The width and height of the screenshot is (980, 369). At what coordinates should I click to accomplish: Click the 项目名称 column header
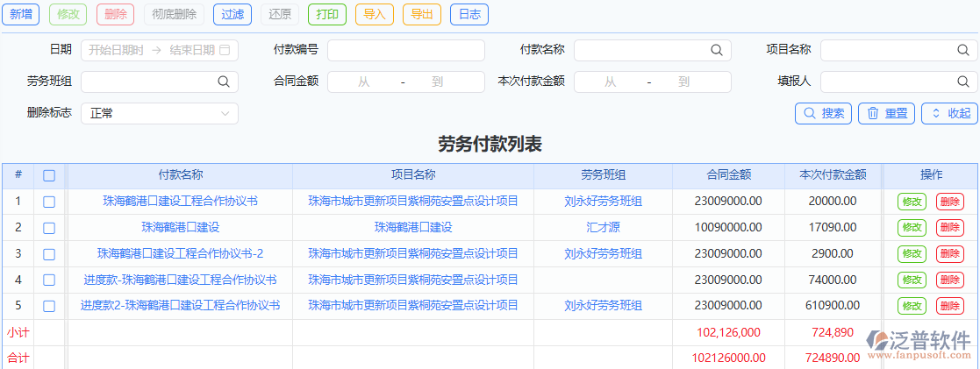coord(413,175)
